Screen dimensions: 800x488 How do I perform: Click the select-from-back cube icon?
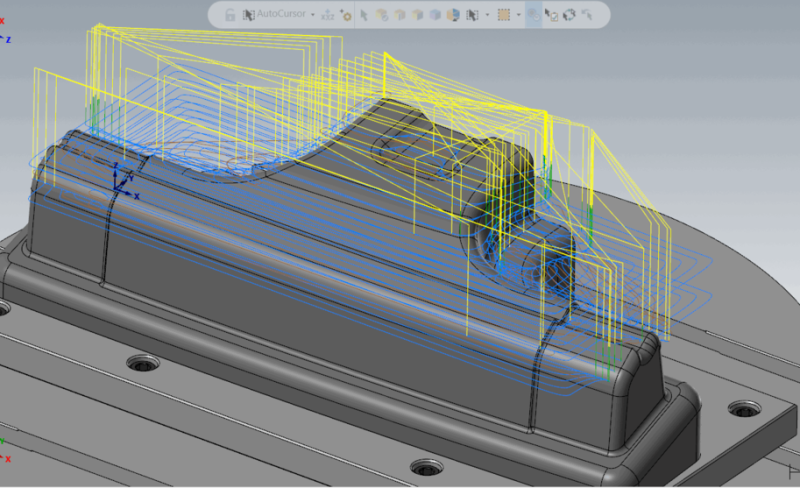453,15
